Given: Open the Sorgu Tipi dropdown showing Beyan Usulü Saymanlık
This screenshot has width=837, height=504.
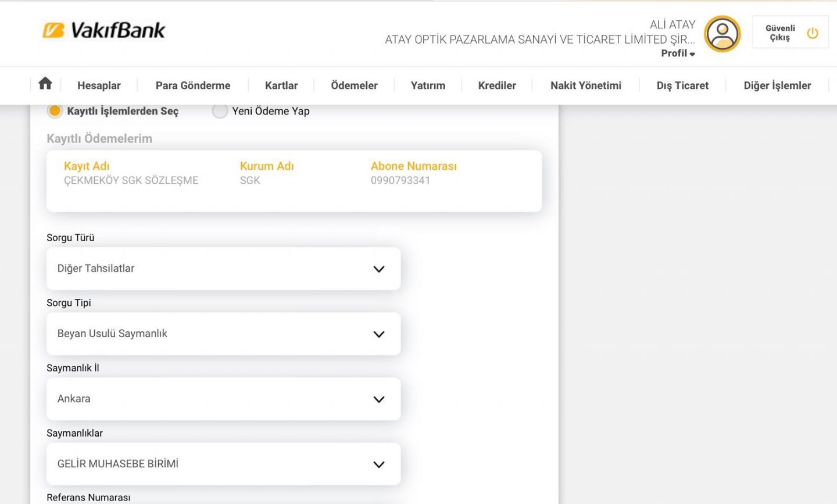Looking at the screenshot, I should click(223, 334).
